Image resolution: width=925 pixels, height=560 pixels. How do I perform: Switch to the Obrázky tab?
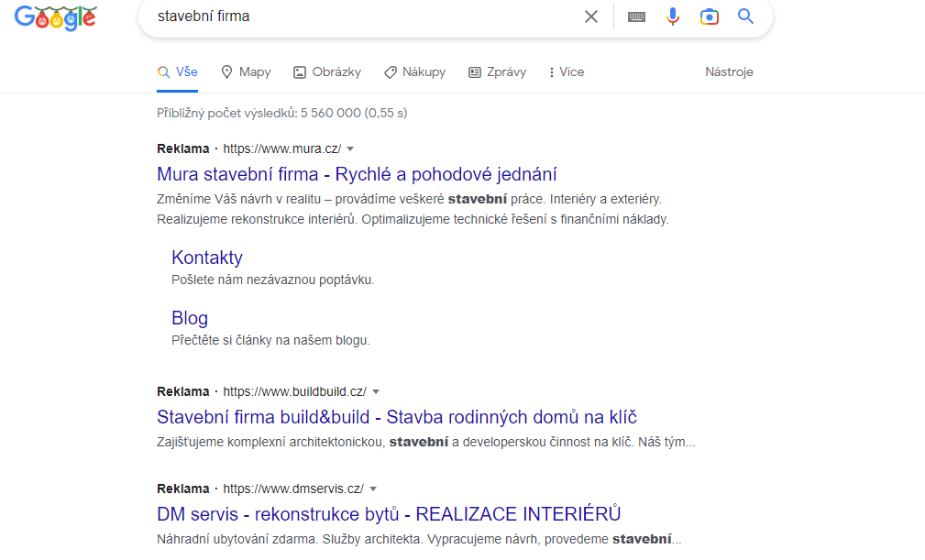click(327, 71)
